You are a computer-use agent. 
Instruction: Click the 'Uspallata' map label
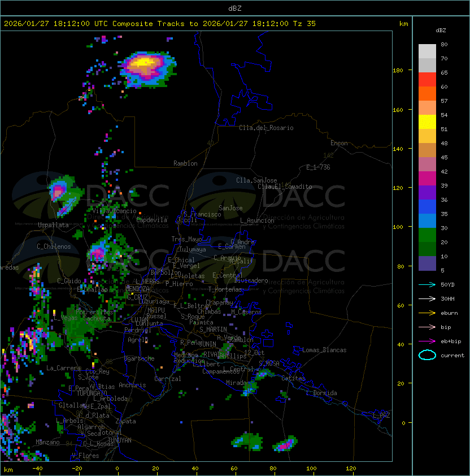pos(53,225)
